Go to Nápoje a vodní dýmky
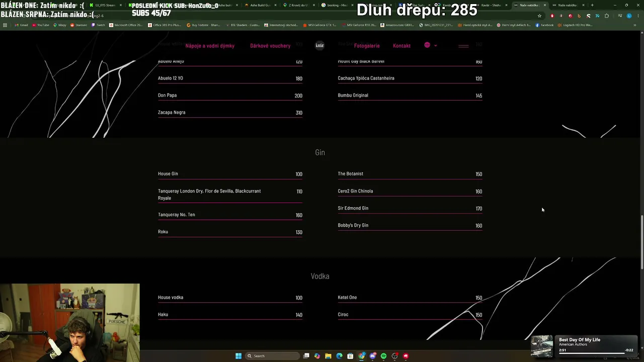This screenshot has width=644, height=362. point(210,46)
